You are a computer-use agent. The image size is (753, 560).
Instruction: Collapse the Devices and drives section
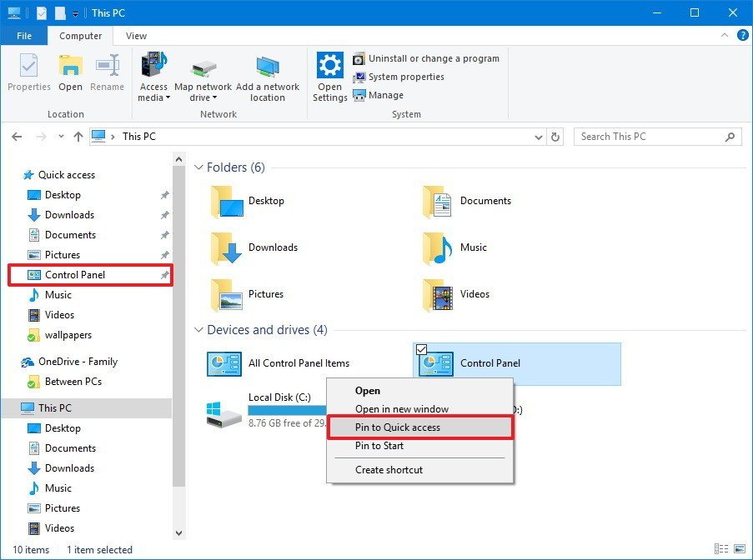pos(199,330)
